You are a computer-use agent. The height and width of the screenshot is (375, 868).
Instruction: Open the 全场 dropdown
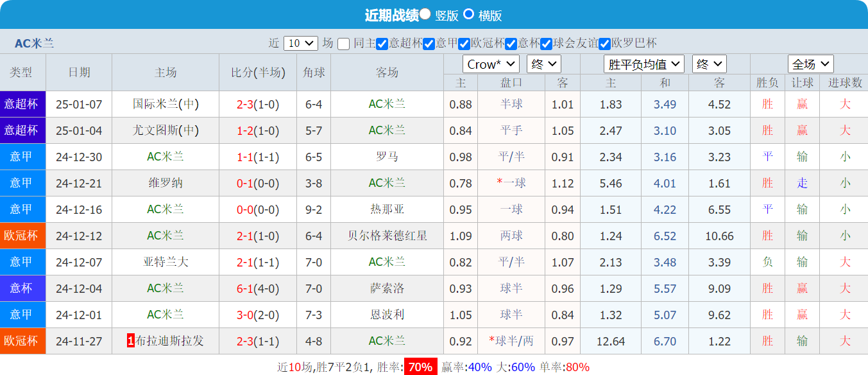click(810, 64)
